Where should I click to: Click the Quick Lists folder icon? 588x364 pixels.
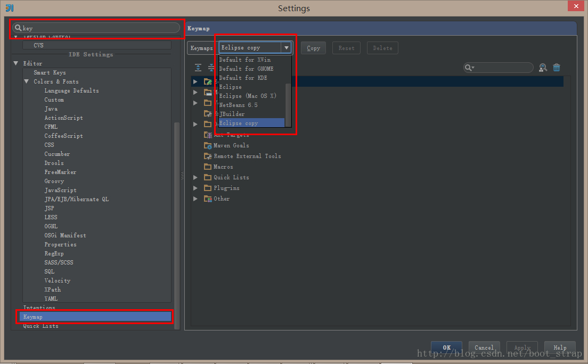coord(208,177)
